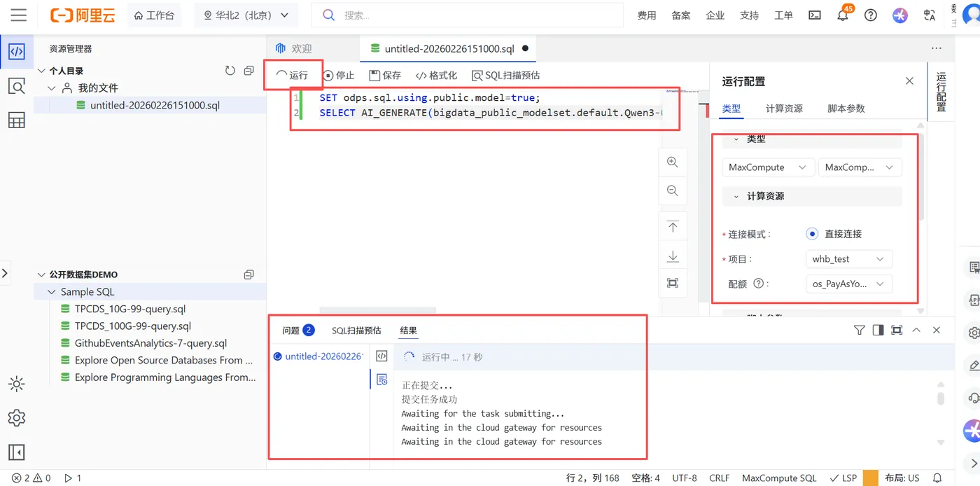Collapse the side panel with bottom sidebar icon

(x=17, y=452)
